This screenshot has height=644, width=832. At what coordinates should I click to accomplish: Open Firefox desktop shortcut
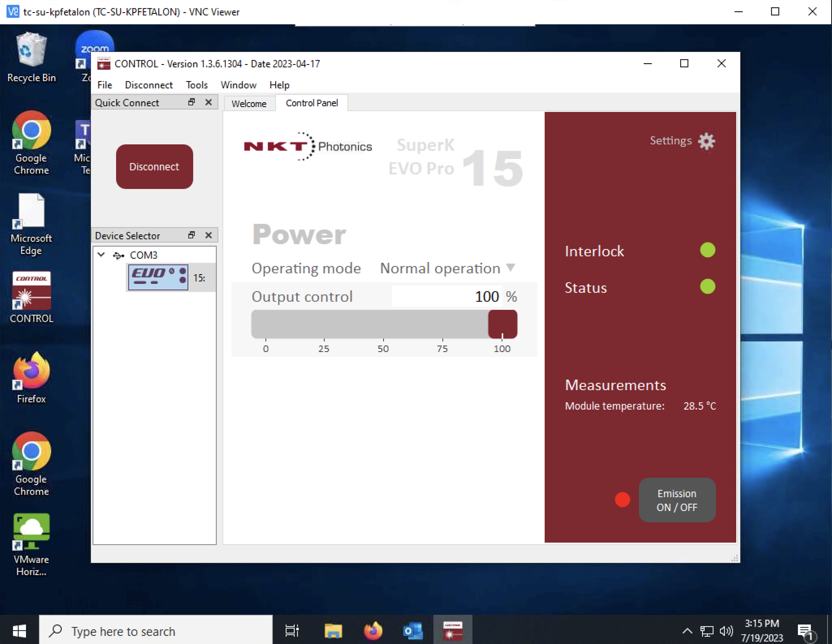pos(31,378)
